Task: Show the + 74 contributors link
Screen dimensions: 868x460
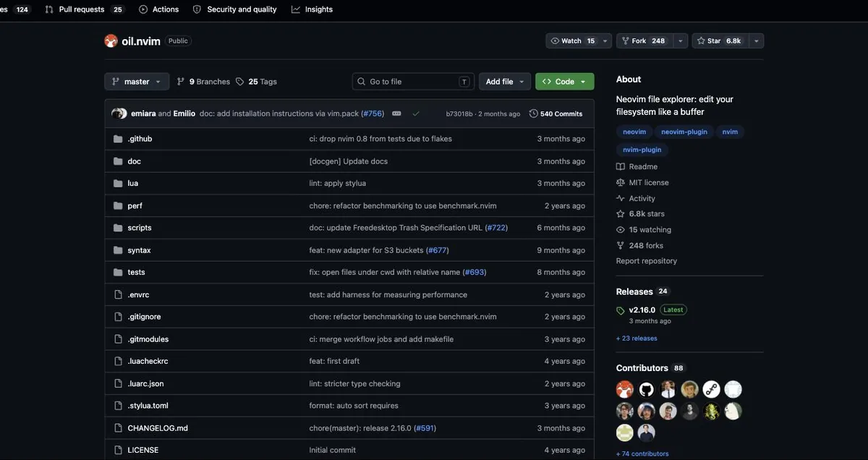Action: click(642, 454)
